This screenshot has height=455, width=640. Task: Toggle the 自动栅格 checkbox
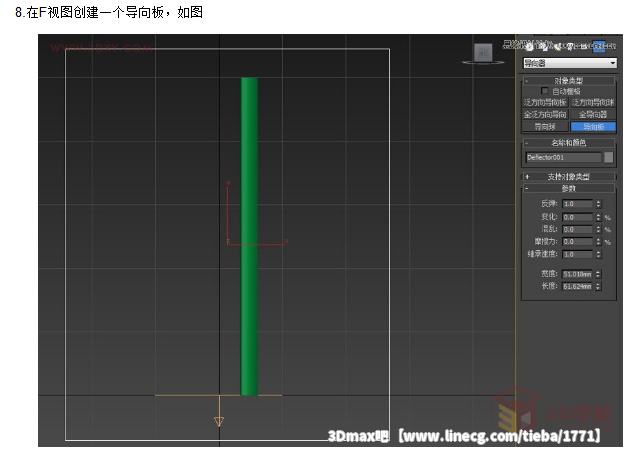(544, 91)
